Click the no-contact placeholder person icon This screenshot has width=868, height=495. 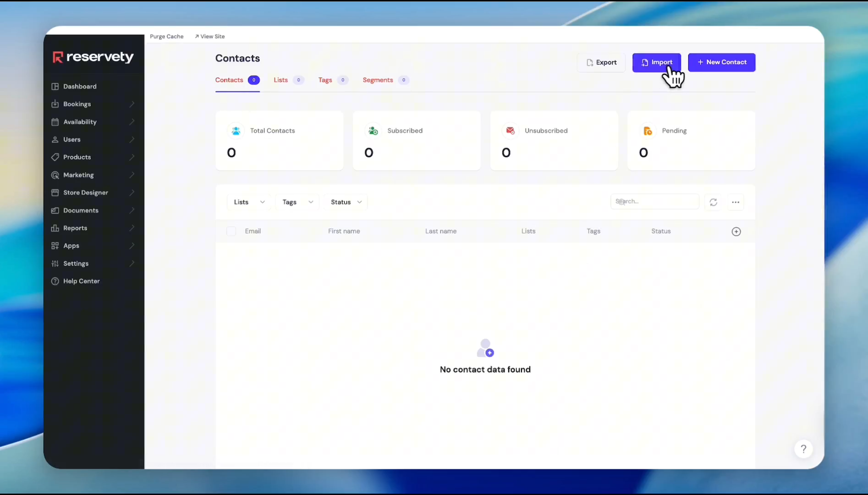(485, 348)
